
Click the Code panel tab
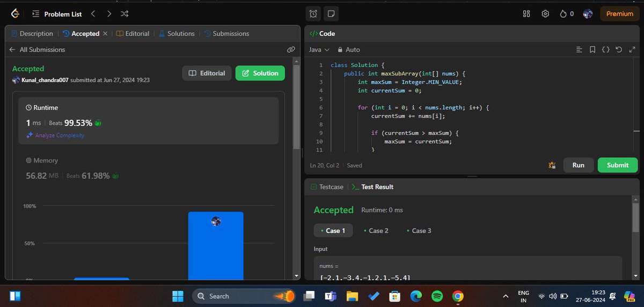[322, 33]
